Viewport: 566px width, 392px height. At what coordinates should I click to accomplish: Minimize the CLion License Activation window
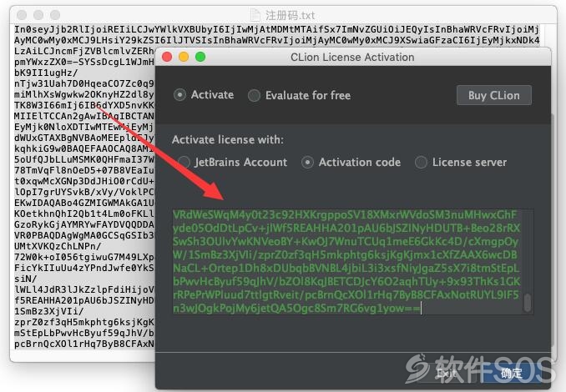[184, 57]
